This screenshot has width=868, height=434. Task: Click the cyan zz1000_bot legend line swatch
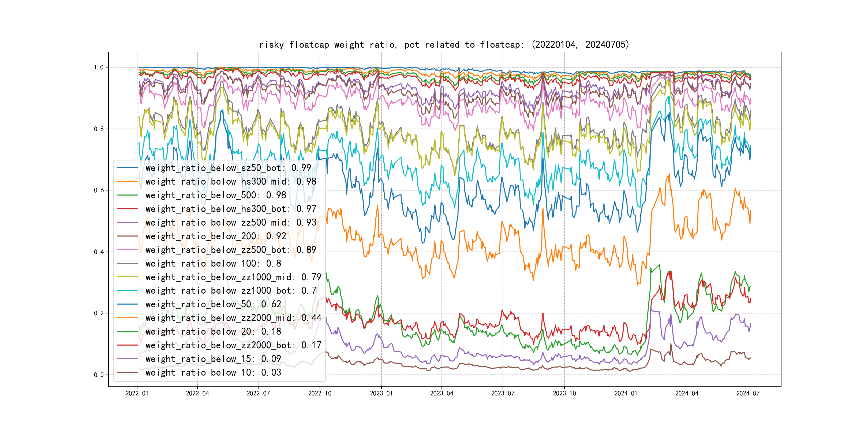[128, 290]
